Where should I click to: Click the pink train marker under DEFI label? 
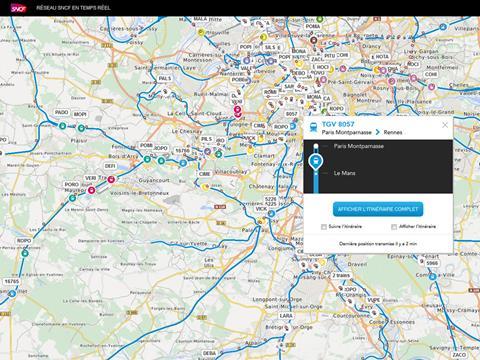[x=111, y=179]
